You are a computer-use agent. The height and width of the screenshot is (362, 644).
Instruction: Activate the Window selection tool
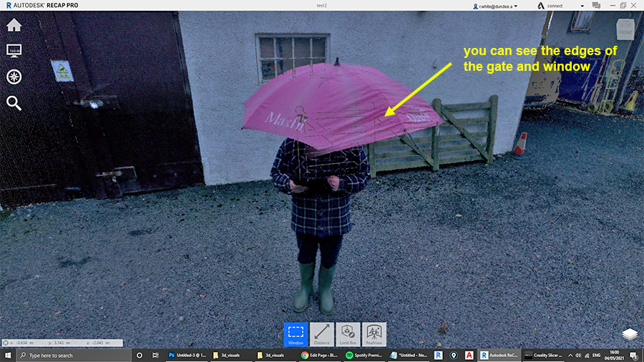[x=296, y=335]
